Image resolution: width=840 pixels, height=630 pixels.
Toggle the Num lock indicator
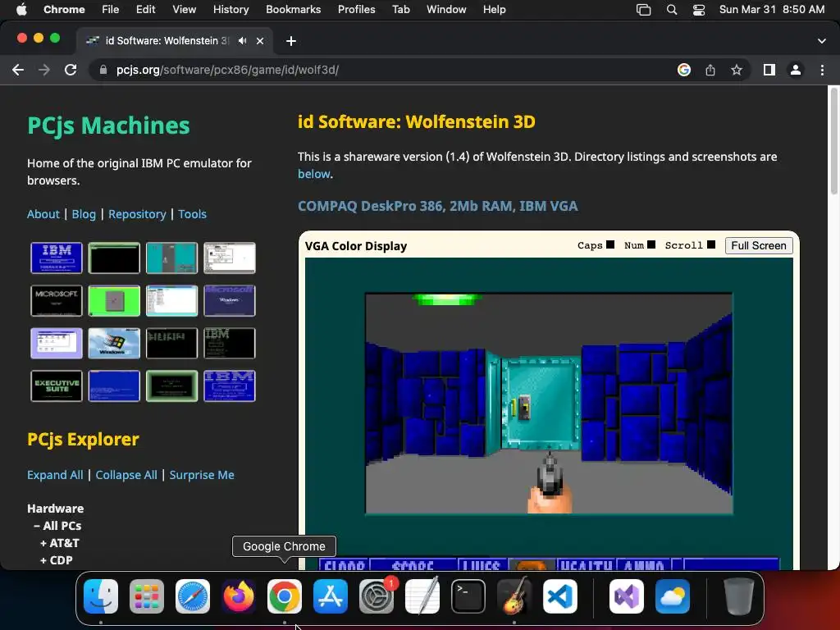click(651, 244)
